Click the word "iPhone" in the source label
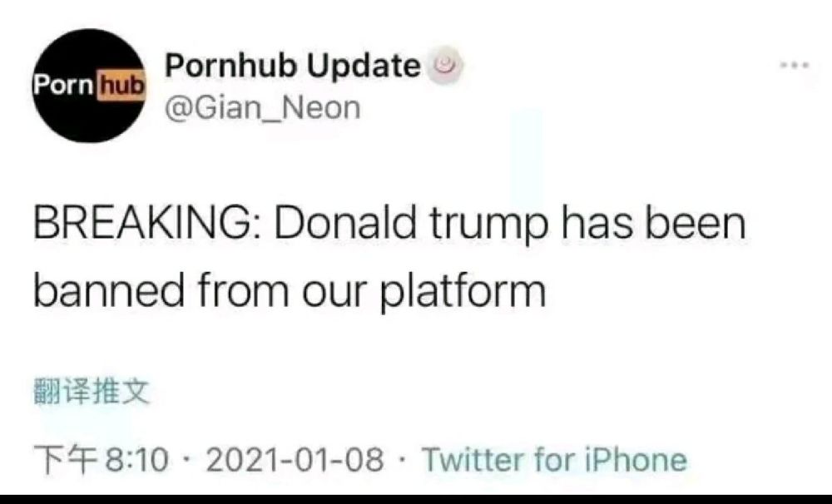Image resolution: width=832 pixels, height=504 pixels. click(638, 458)
